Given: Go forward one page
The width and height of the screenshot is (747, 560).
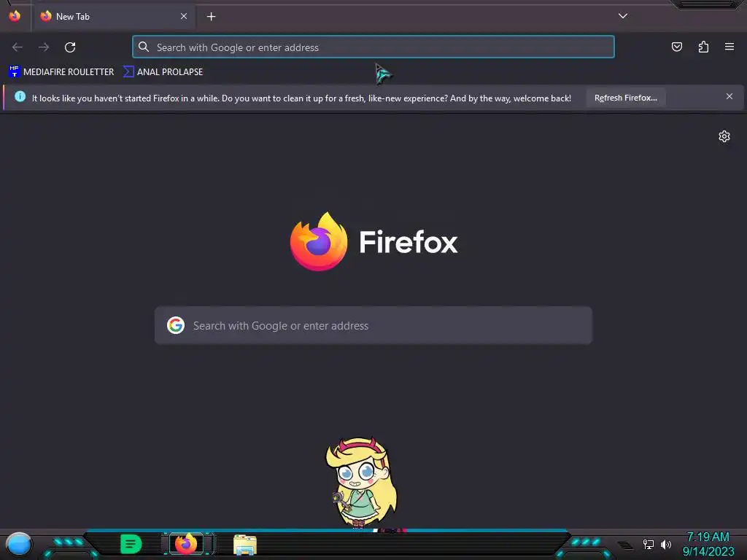Looking at the screenshot, I should coord(44,47).
